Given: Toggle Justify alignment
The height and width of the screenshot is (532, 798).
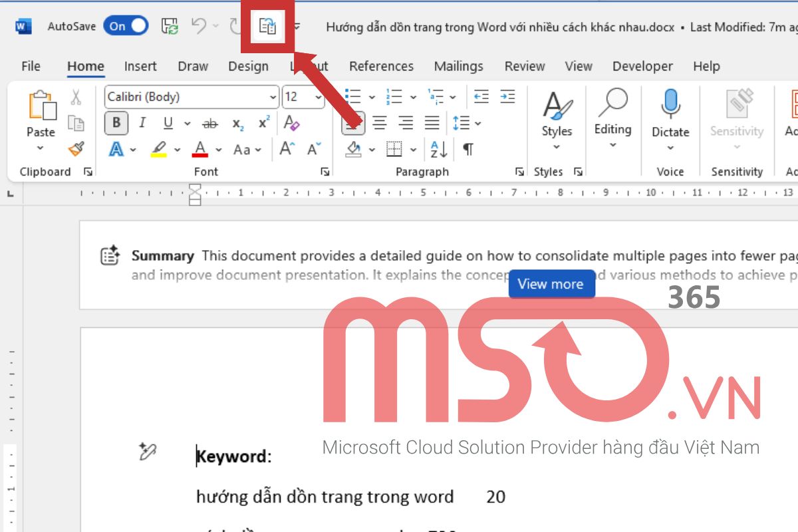Looking at the screenshot, I should 432,123.
